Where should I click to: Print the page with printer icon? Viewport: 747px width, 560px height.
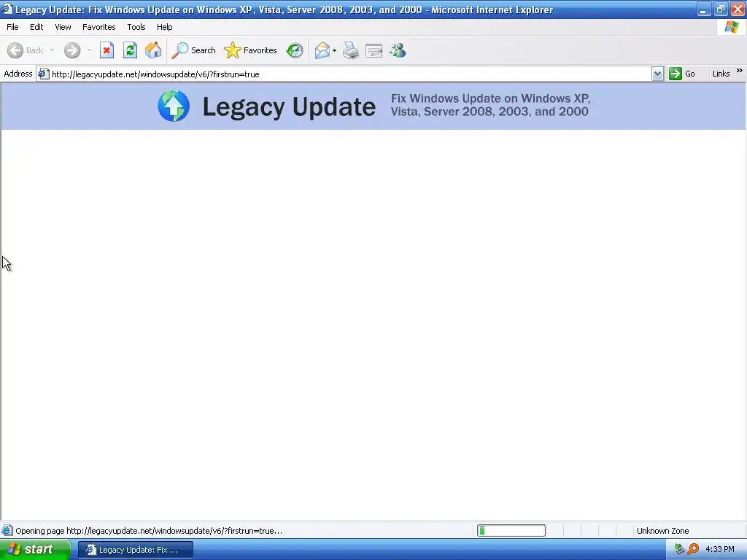click(351, 50)
